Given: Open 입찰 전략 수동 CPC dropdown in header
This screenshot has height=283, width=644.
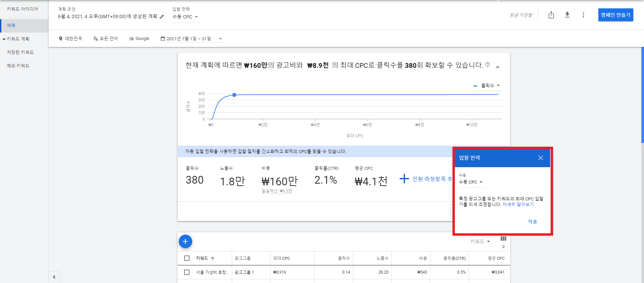Looking at the screenshot, I should pos(185,17).
